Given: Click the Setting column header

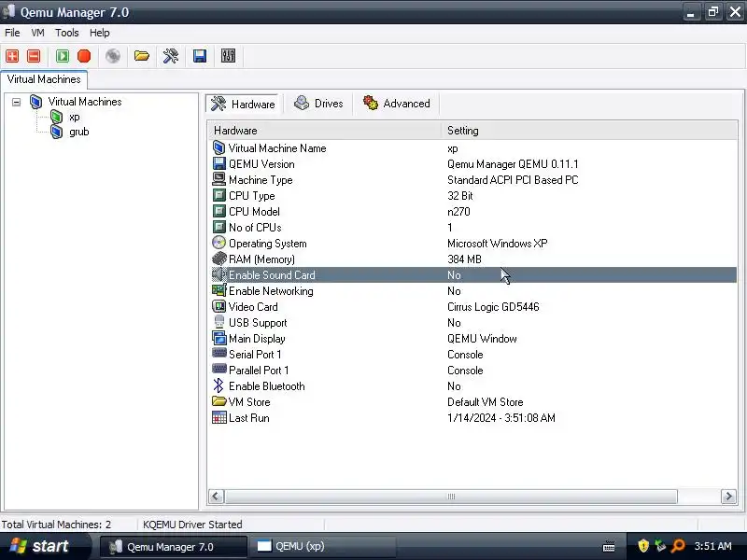Looking at the screenshot, I should [x=589, y=131].
